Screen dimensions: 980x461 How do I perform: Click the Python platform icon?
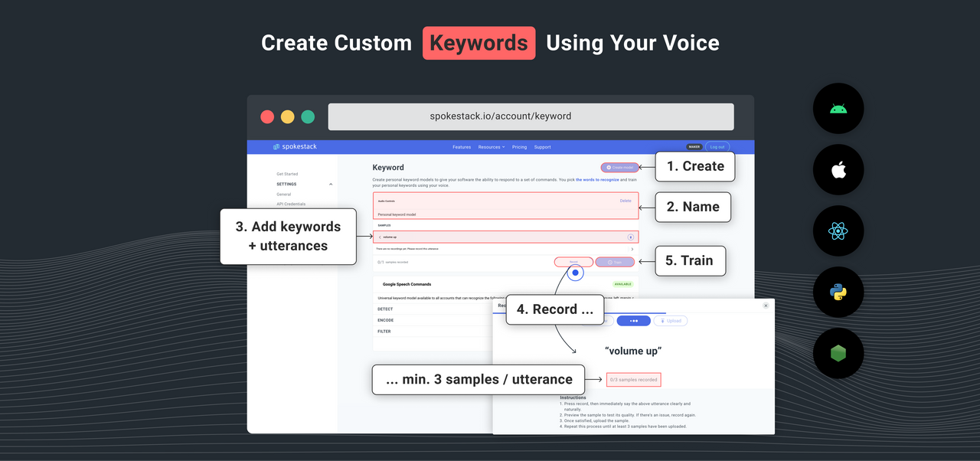(838, 292)
